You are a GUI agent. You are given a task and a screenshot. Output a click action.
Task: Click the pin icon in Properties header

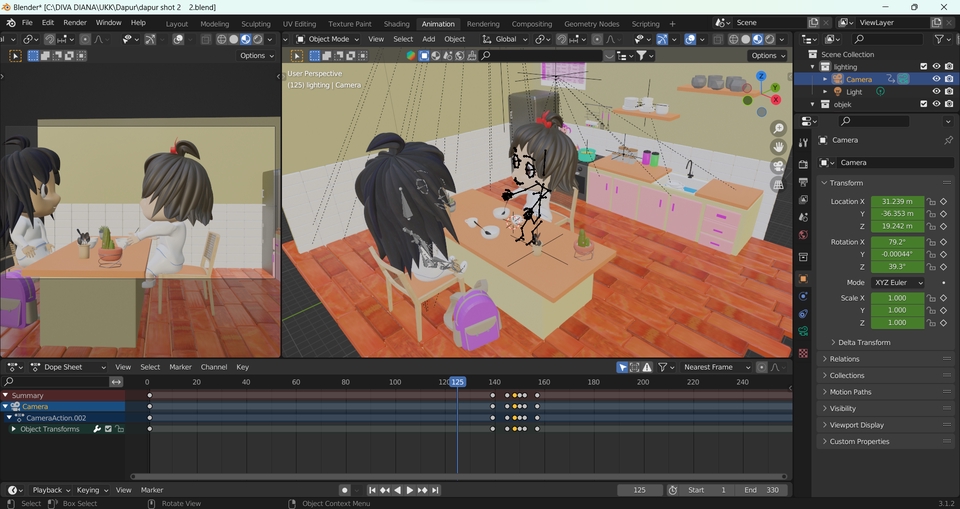[948, 140]
